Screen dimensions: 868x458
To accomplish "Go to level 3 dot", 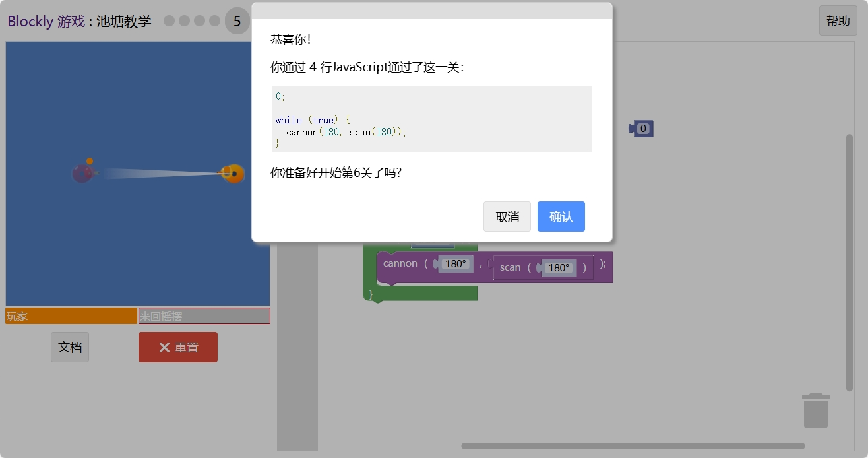I will pos(199,21).
